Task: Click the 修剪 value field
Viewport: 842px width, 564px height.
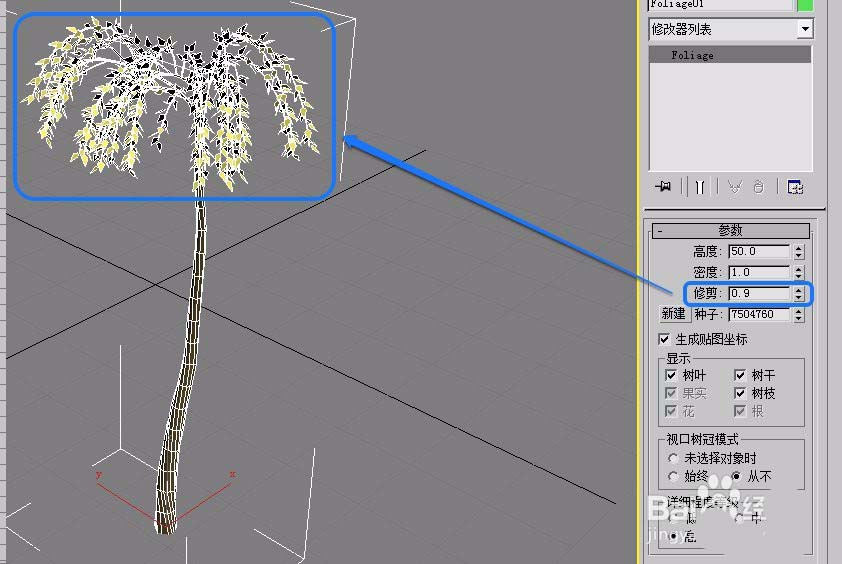Action: coord(759,293)
